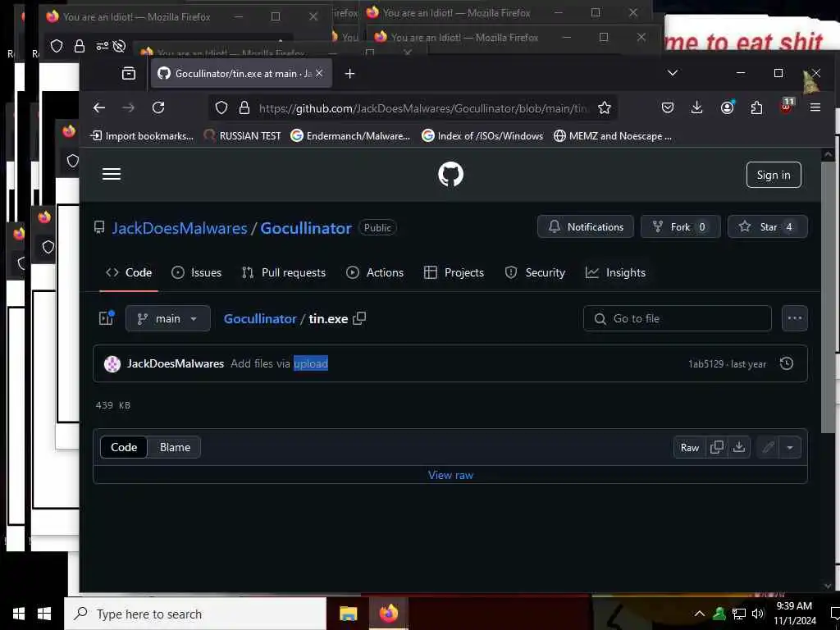Open the JackDoesMalwares commit author link

point(176,363)
